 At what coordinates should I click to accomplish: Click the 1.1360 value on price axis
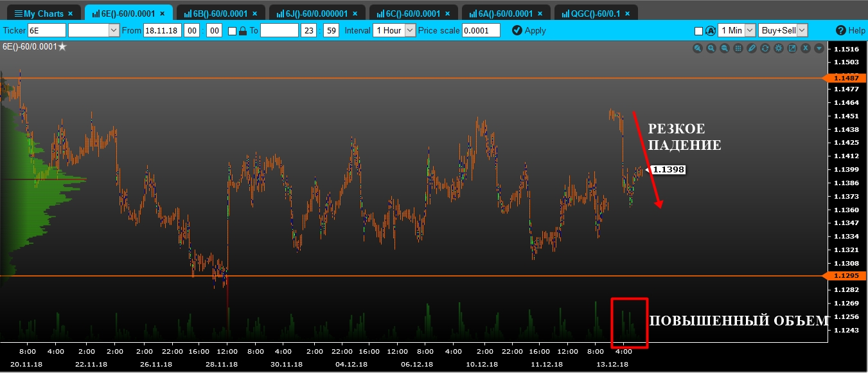[x=846, y=210]
